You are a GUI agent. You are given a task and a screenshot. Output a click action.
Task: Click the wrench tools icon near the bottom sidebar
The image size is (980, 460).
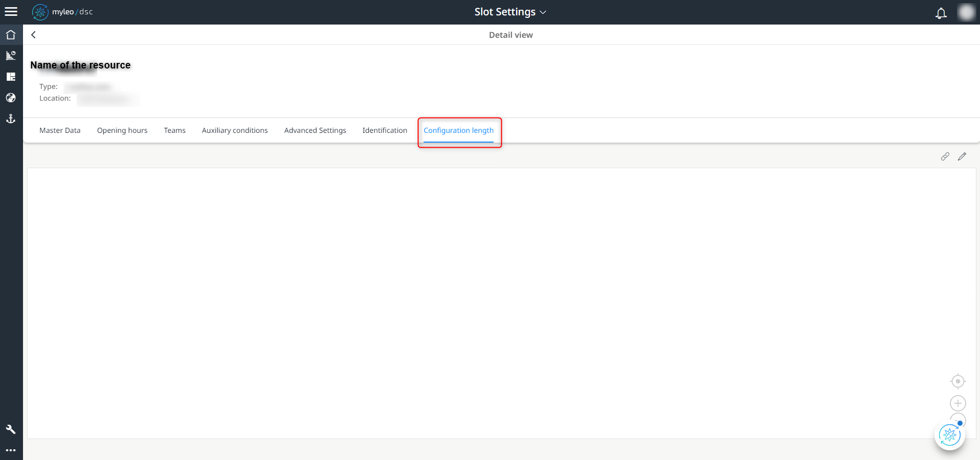tap(11, 429)
